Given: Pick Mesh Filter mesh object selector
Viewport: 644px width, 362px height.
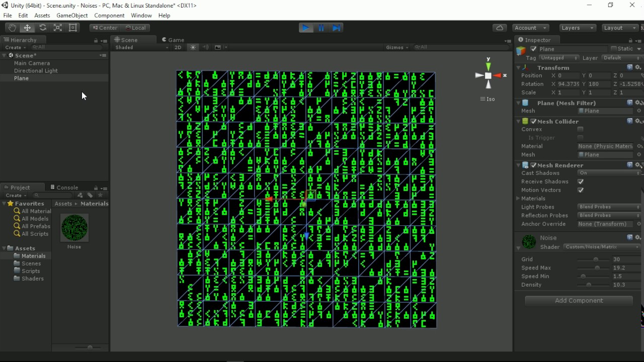Looking at the screenshot, I should coord(639,111).
